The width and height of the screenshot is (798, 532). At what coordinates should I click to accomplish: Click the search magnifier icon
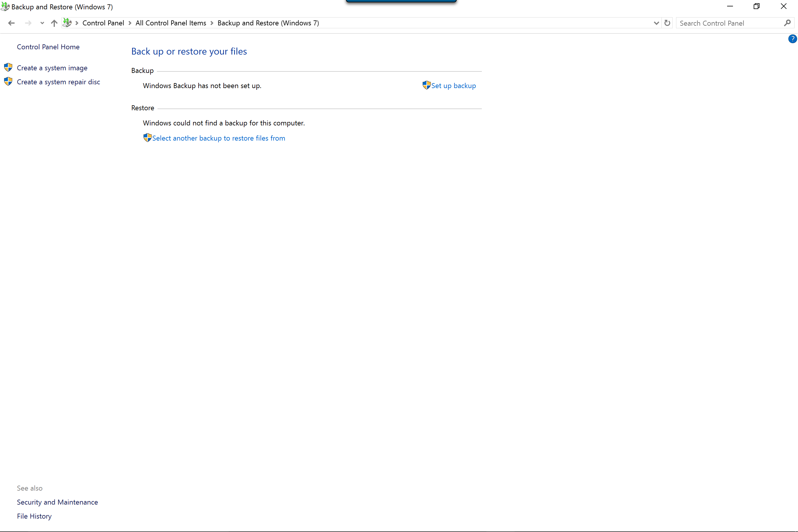[x=787, y=23]
